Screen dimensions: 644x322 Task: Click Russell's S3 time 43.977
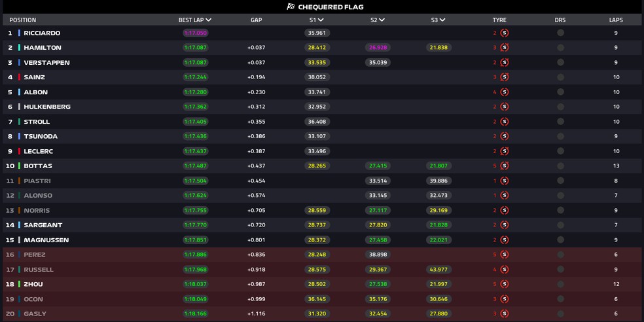coord(438,270)
